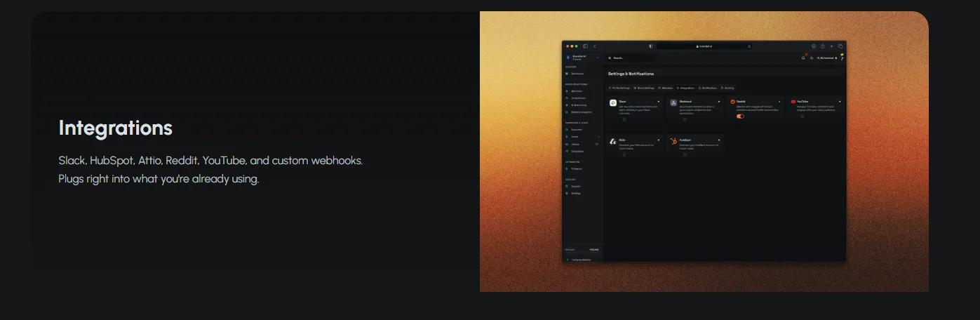The width and height of the screenshot is (980, 320).
Task: Select the Integrations tab
Action: (x=686, y=88)
